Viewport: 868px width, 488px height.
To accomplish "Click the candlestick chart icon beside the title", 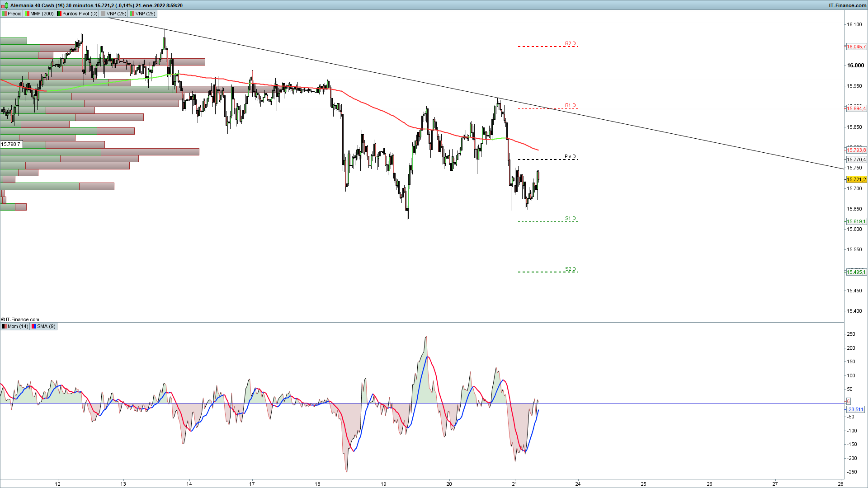I will pyautogui.click(x=5, y=5).
